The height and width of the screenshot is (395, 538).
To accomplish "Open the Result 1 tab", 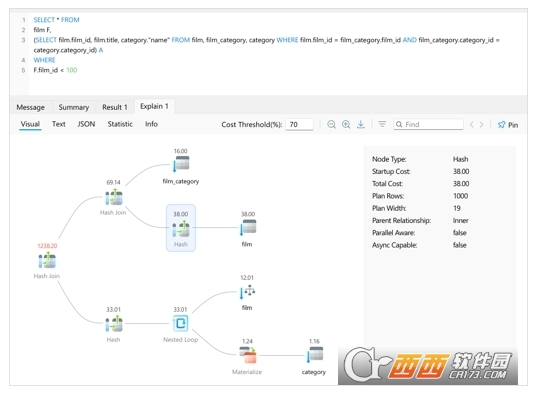I will [x=115, y=107].
